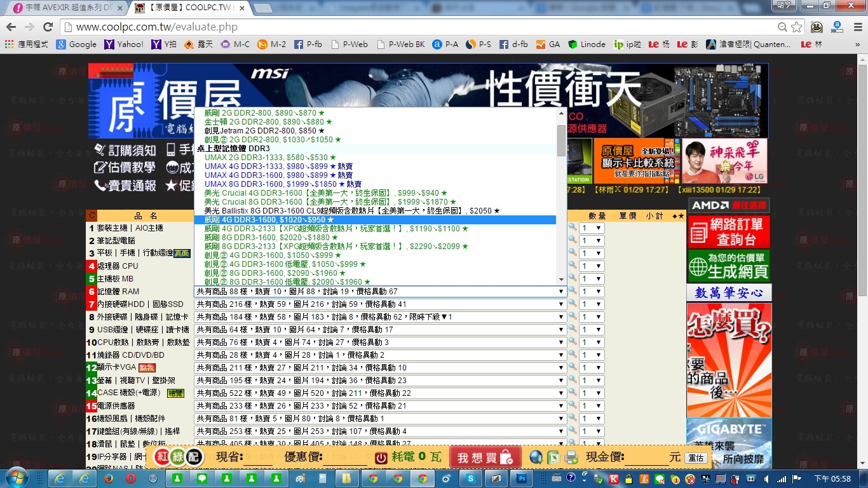Click the printer icon in bottom bar
The image size is (868, 488).
coord(571,457)
